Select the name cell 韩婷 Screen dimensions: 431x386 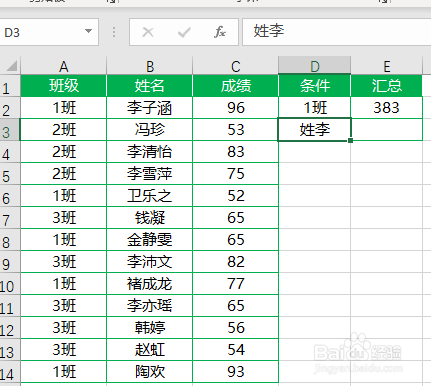[149, 328]
